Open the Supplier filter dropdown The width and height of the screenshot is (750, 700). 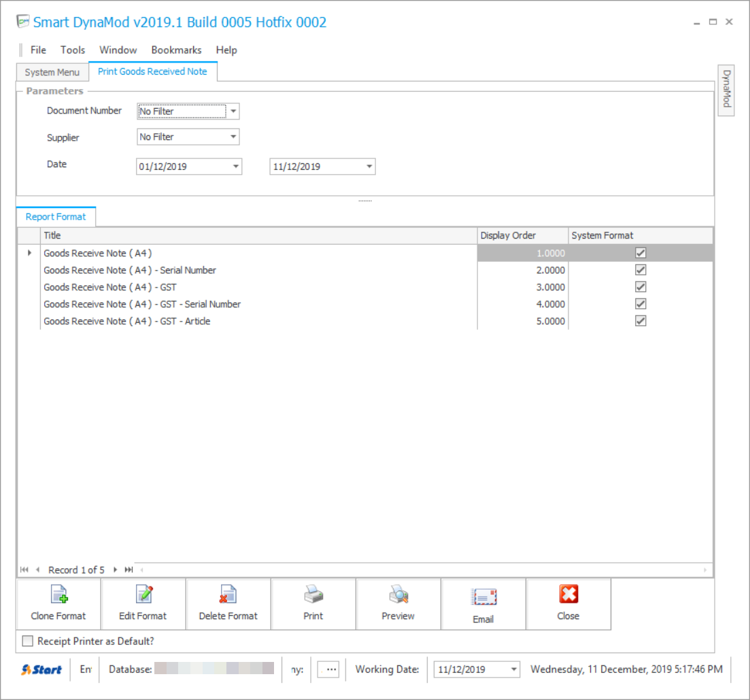coord(233,137)
